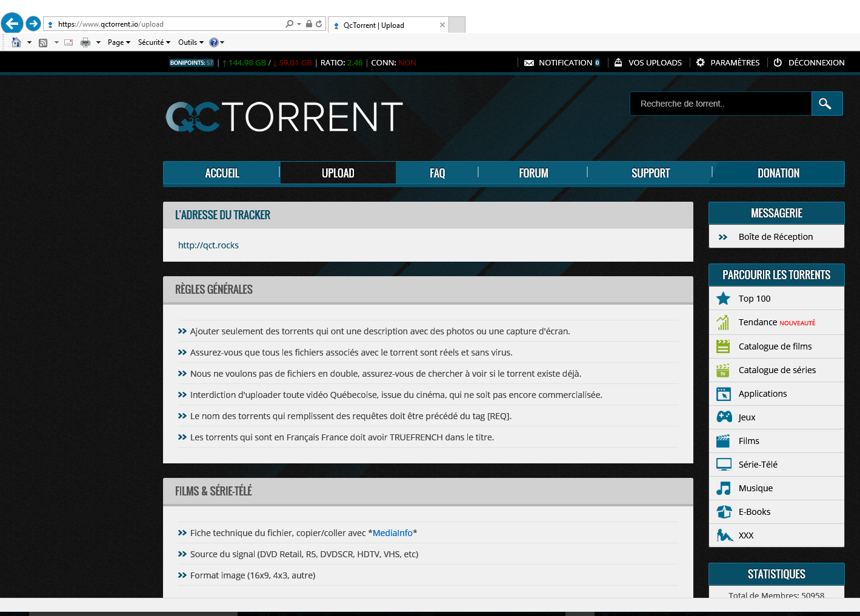Open FORUM in the navigation bar

[x=533, y=173]
